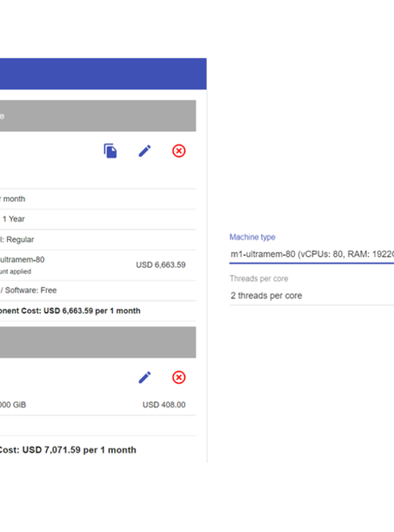Image resolution: width=394 pixels, height=532 pixels.
Task: Click the component cost USD 6,663.59 line
Action: pyautogui.click(x=70, y=311)
